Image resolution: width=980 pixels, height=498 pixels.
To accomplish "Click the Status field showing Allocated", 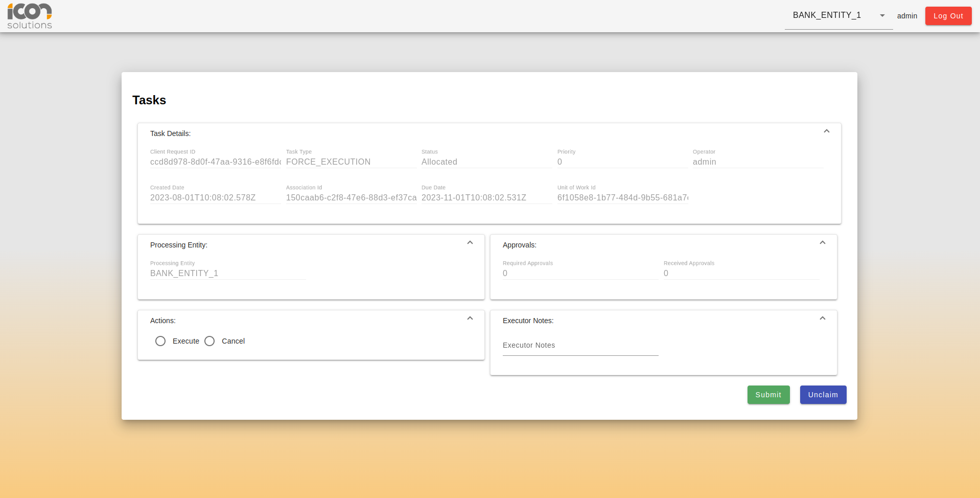I will 486,162.
